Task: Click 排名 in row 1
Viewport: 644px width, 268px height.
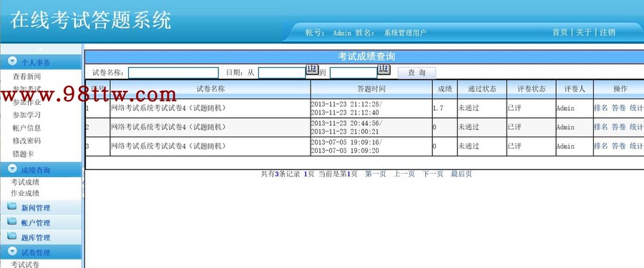Action: pyautogui.click(x=600, y=108)
